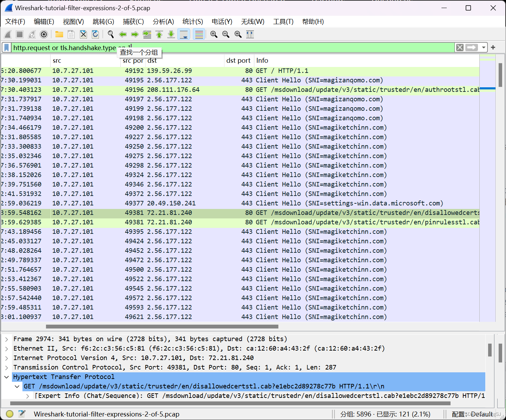The height and width of the screenshot is (420, 506).
Task: Click the packet details vertical scrollbar thumb
Action: 490,350
